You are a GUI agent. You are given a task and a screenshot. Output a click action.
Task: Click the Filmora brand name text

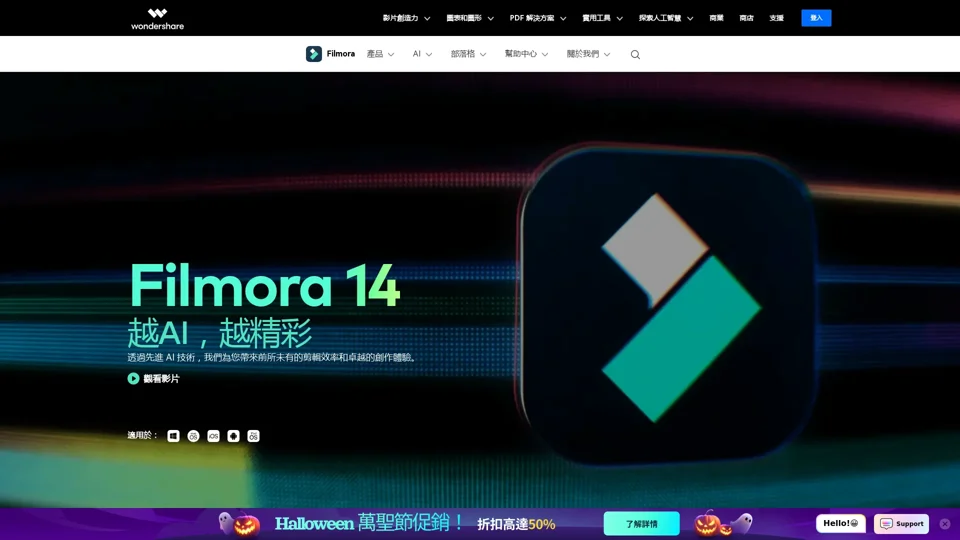[x=340, y=54]
